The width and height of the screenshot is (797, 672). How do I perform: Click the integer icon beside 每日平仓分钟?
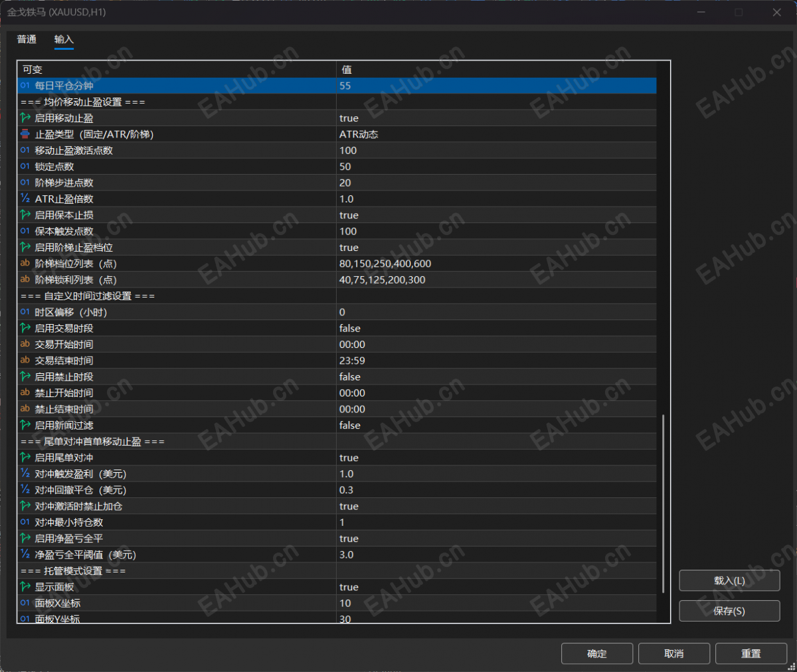(25, 86)
